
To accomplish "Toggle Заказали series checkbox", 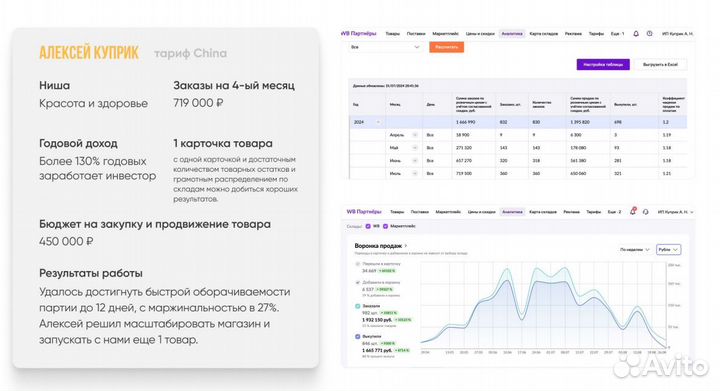I will click(x=358, y=306).
